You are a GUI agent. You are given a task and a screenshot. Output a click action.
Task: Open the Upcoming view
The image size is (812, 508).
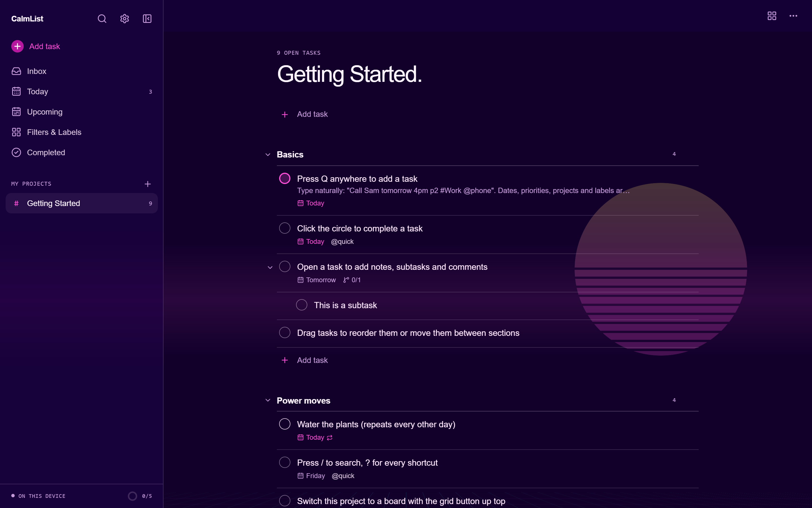click(81, 112)
